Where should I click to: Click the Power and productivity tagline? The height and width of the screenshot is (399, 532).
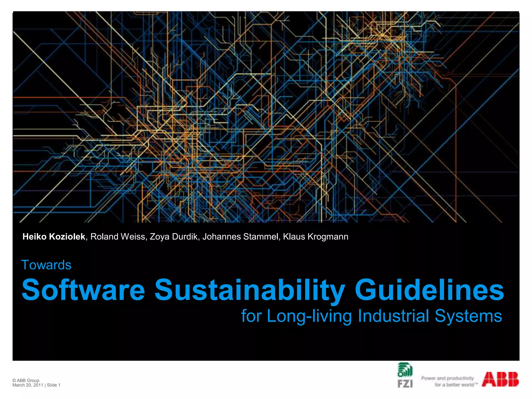[x=449, y=381]
